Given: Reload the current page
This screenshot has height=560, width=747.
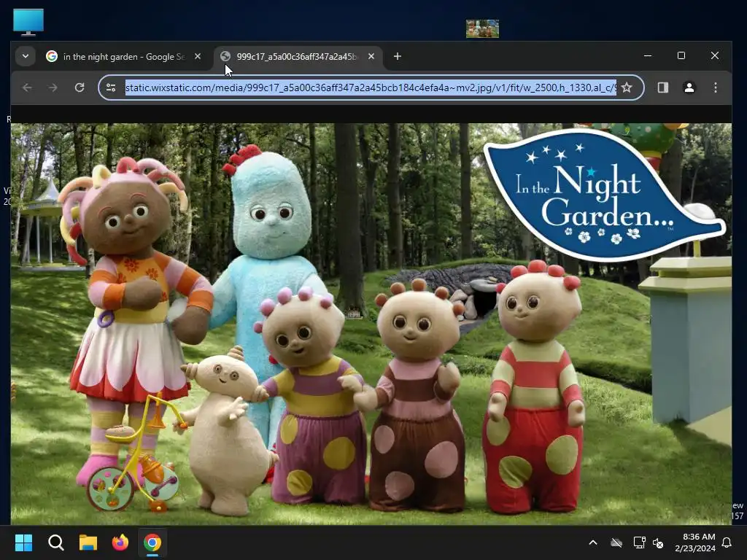Looking at the screenshot, I should pos(80,87).
